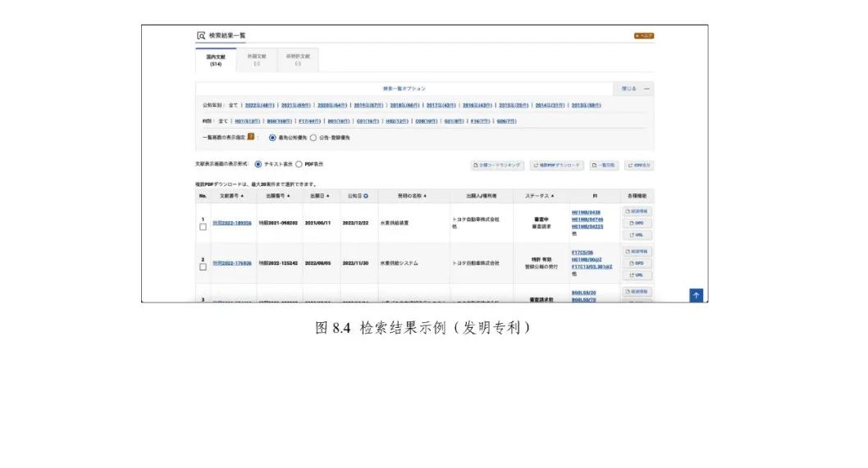
Task: Click the CSV output button
Action: (639, 165)
